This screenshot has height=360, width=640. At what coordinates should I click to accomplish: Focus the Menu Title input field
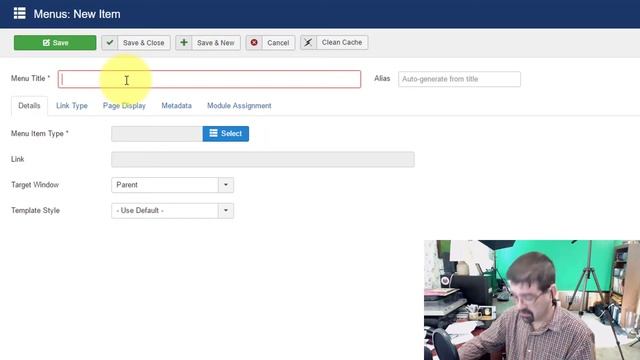209,79
